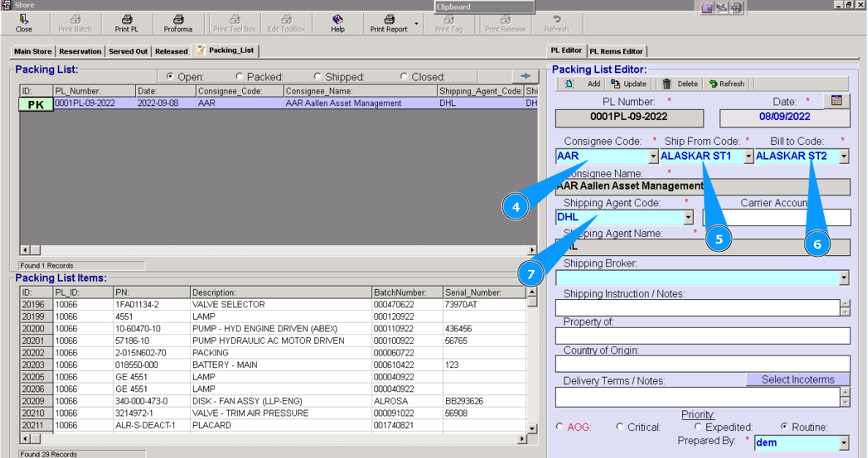Expand the Prepared By dropdown

pos(845,443)
